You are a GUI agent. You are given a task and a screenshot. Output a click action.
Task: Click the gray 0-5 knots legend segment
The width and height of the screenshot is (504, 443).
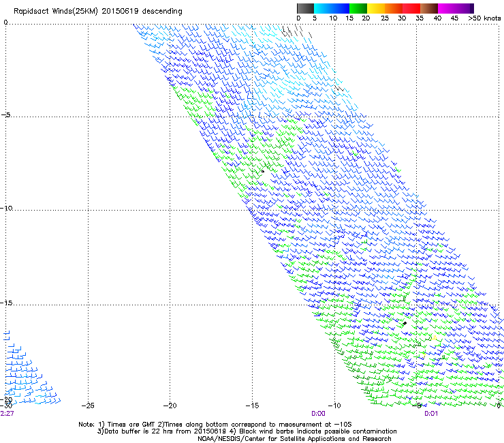305,8
